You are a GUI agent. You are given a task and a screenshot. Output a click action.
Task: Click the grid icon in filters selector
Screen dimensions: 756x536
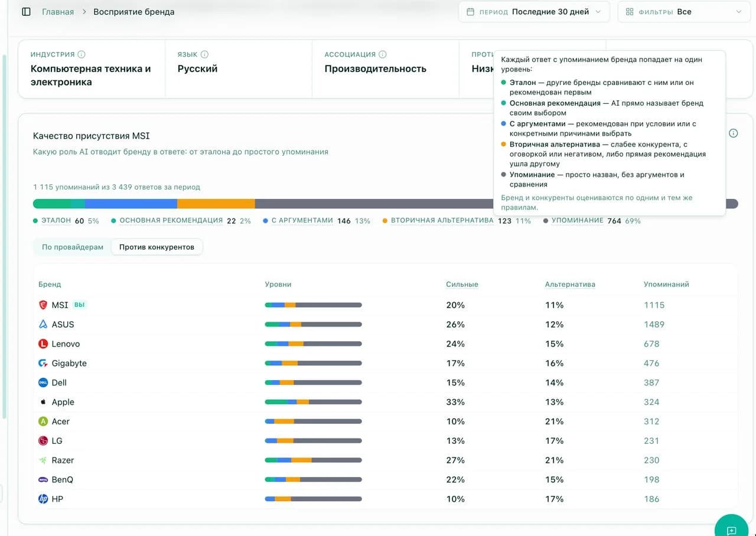tap(630, 12)
